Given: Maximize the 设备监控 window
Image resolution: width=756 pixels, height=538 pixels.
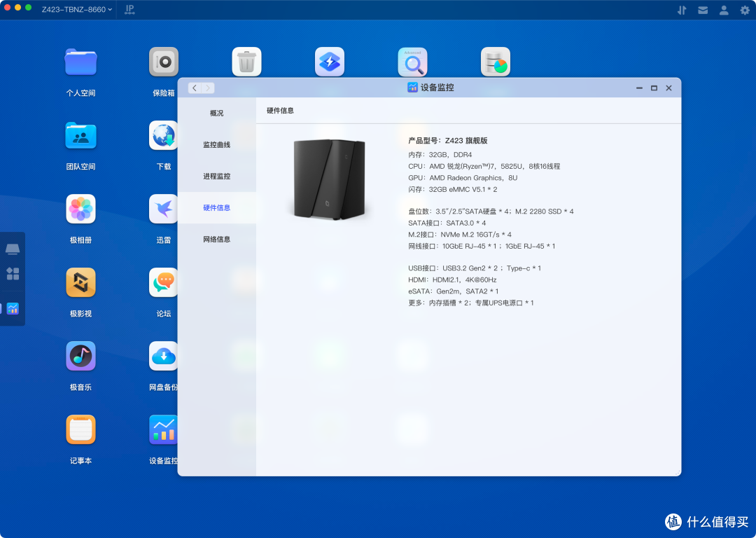Looking at the screenshot, I should [x=654, y=88].
